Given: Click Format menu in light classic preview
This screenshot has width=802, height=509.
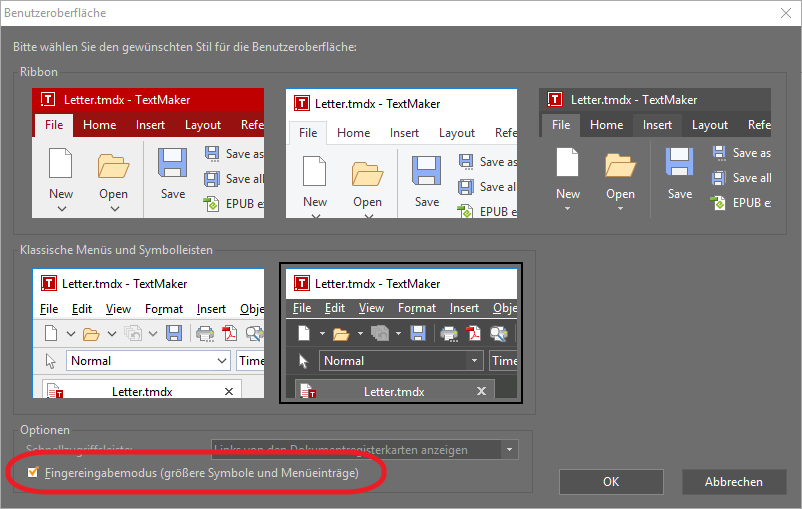Looking at the screenshot, I should tap(164, 309).
